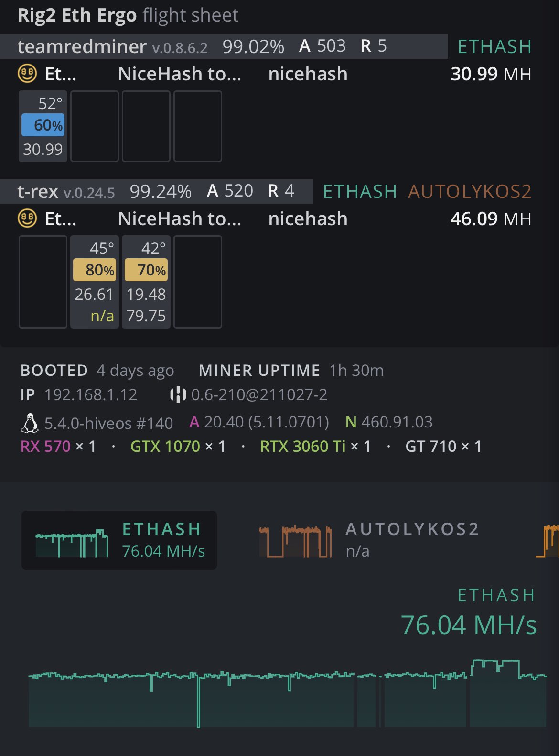Click the yellow n/a value in 45° GPU card

[102, 316]
